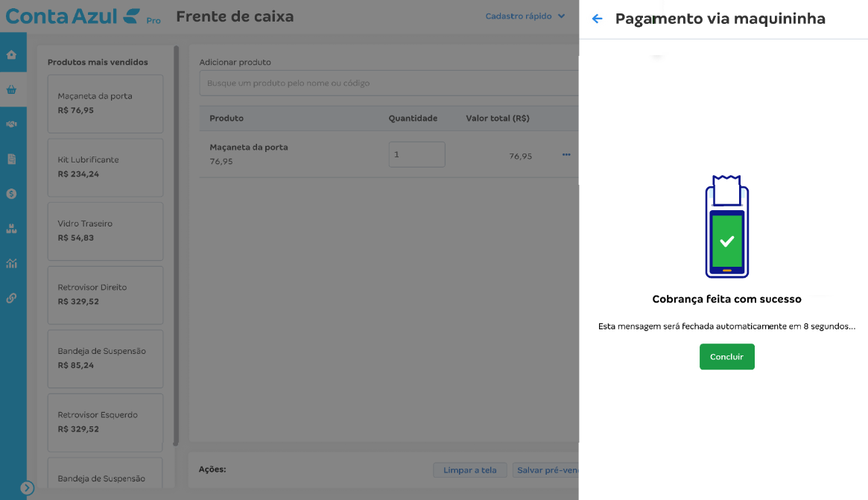
Task: Expand sidebar with the round arrow button
Action: click(27, 488)
